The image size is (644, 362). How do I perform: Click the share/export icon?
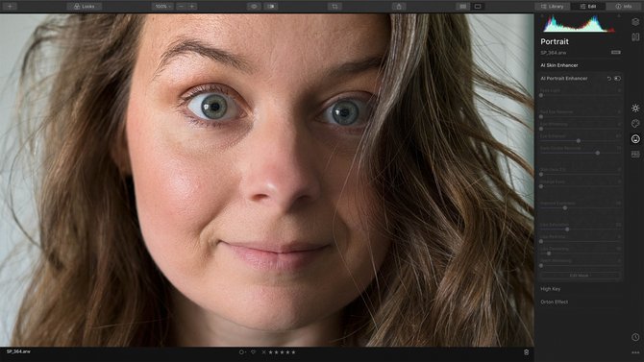(x=399, y=6)
